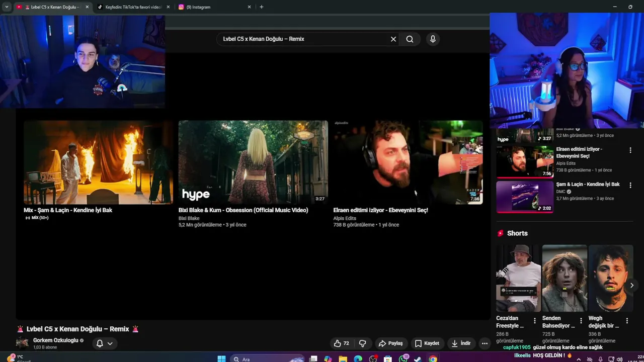
Task: Click the Alpis Edits channel name under large video
Action: [345, 218]
